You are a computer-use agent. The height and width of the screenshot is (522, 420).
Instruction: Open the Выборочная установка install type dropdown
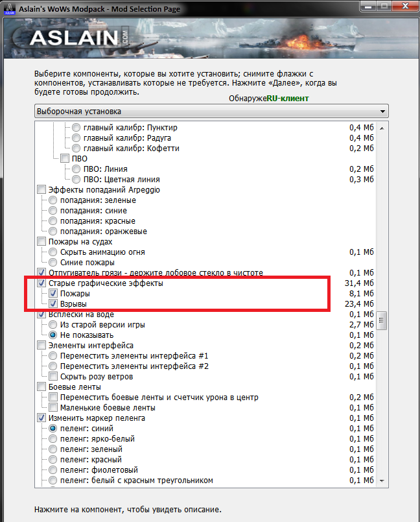point(211,111)
